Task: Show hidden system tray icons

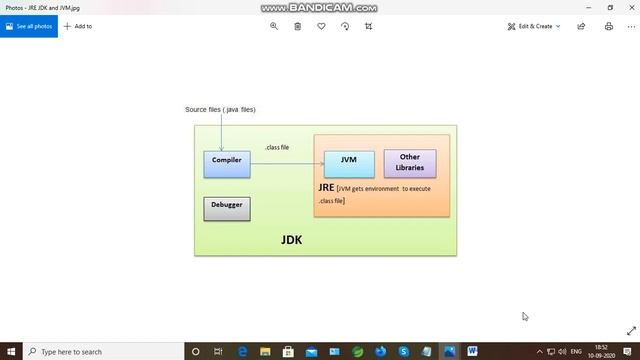Action: pyautogui.click(x=540, y=351)
